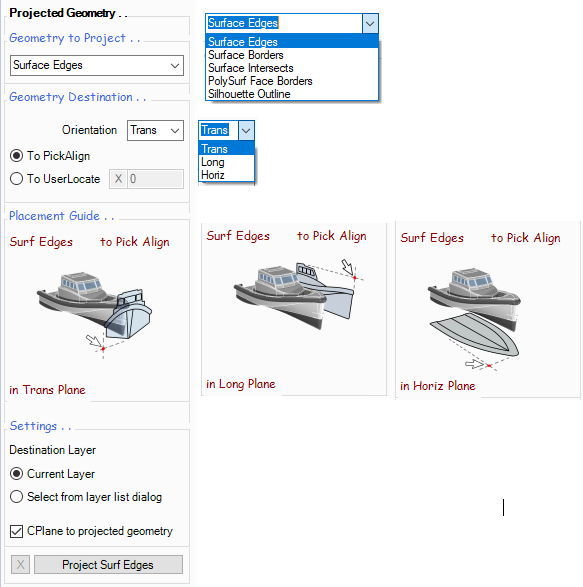583x587 pixels.
Task: Click the X axis label button for UserLocate
Action: (118, 179)
